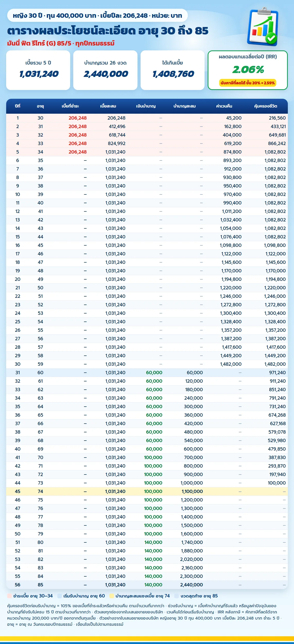Click the accumulated annuity cell 700,000
Screen dimensions: 294x644
point(194,458)
